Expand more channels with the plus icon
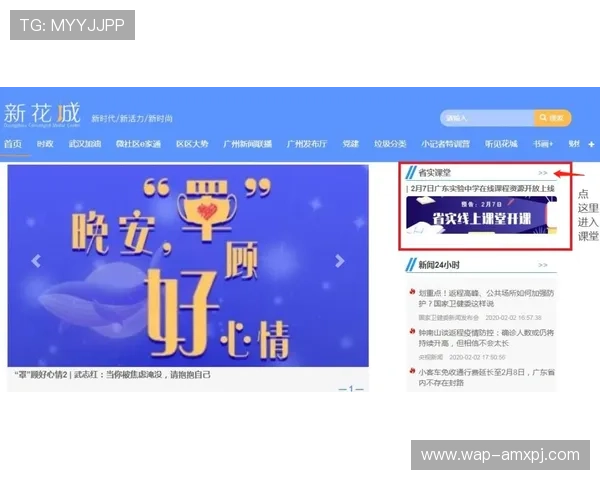600x480 pixels. pos(591,144)
